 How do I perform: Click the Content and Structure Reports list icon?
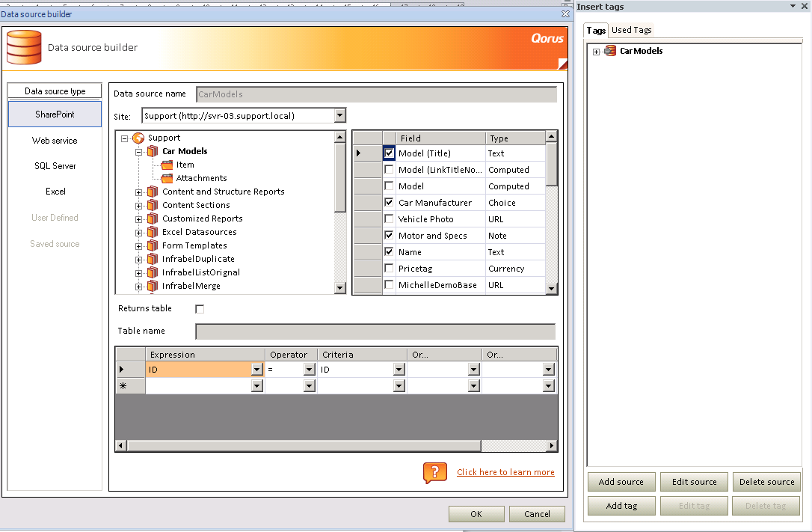[153, 192]
